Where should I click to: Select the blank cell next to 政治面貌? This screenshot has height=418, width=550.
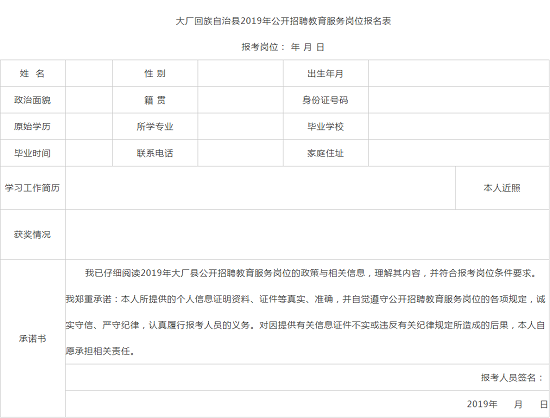[x=89, y=100]
